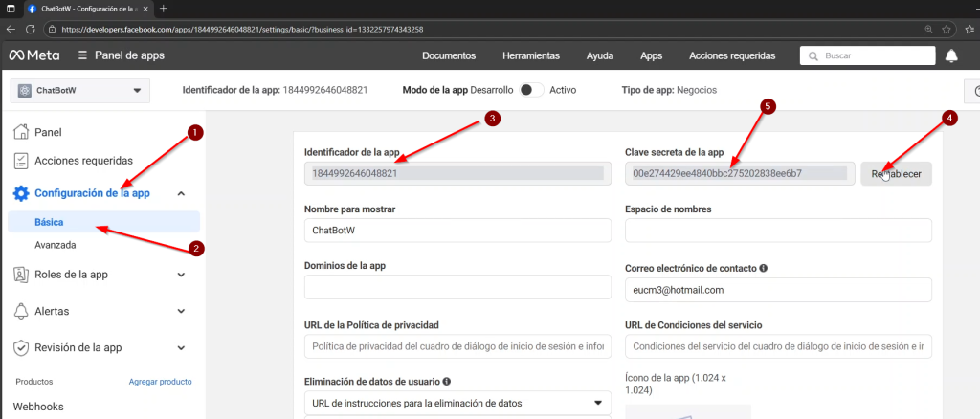Screen dimensions: 980x419
Task: Open a new browser tab
Action: click(164, 9)
